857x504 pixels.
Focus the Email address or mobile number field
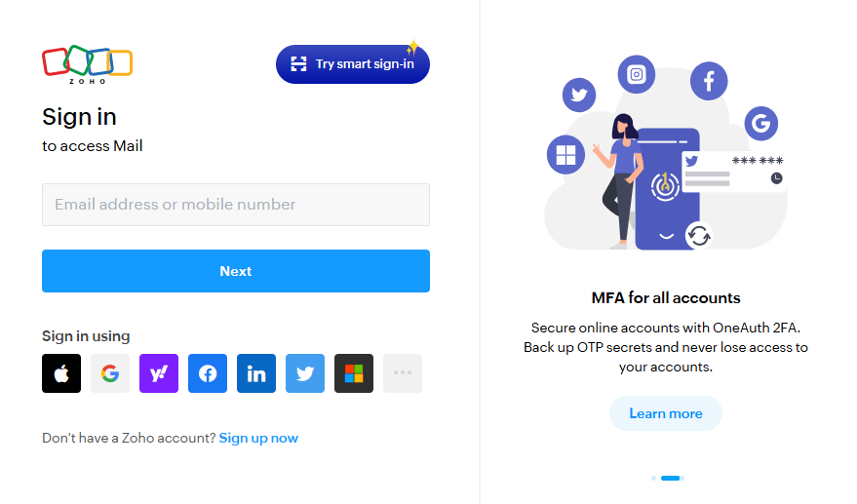pos(236,205)
